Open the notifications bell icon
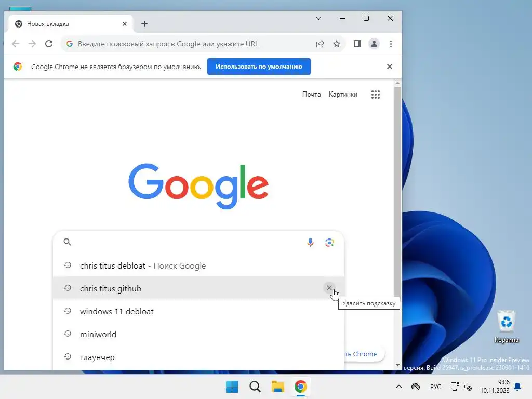The width and height of the screenshot is (532, 399). [x=518, y=387]
